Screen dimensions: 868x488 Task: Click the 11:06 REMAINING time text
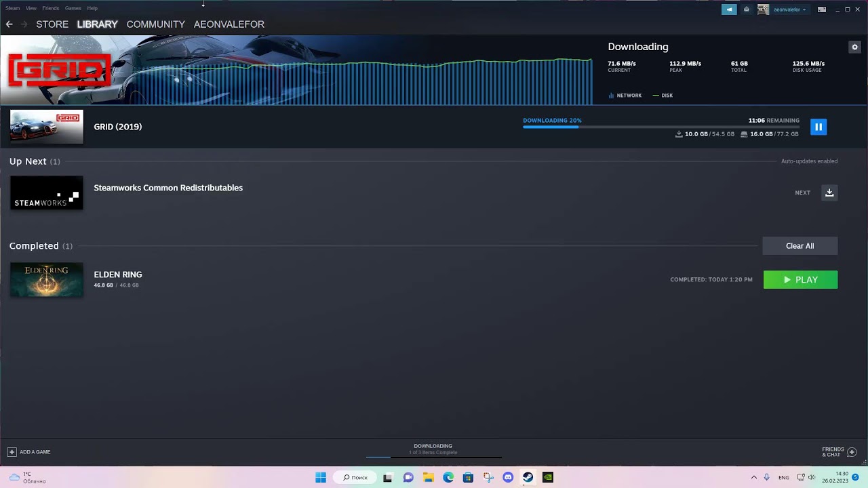click(x=774, y=121)
